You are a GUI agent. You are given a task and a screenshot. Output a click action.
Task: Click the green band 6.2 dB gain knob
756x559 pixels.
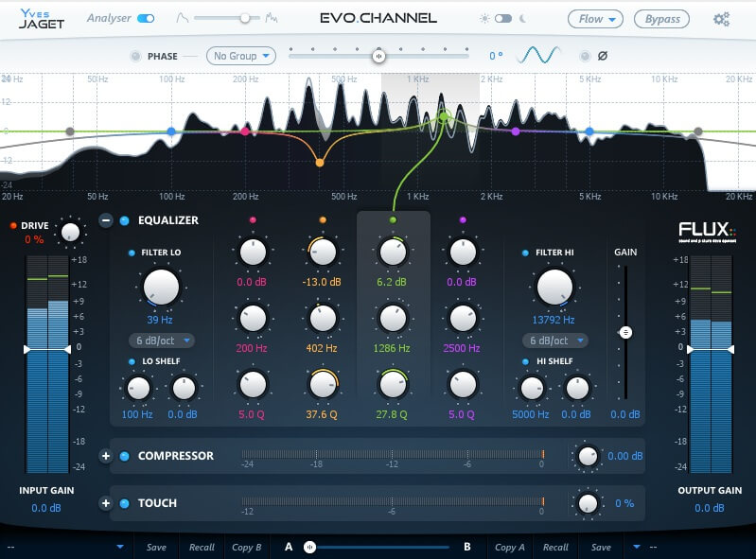coord(393,252)
